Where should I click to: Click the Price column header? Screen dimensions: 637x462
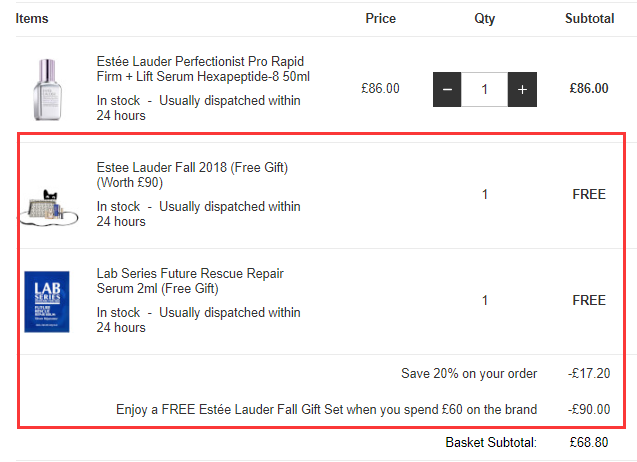pos(380,18)
